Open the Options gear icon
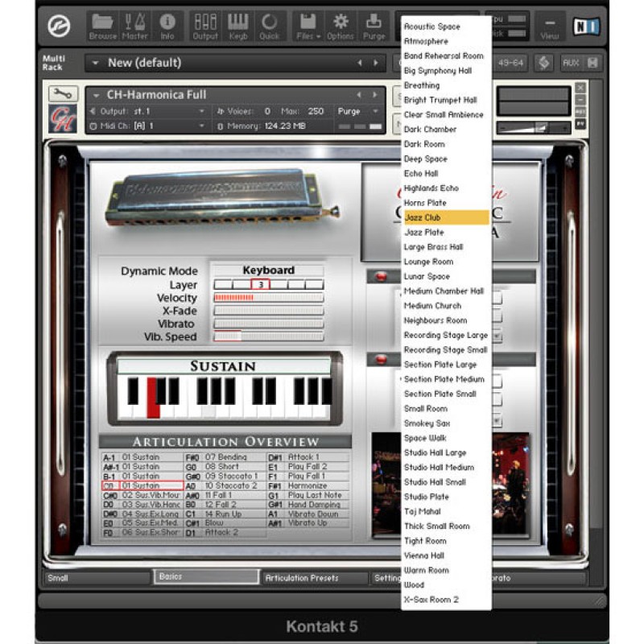This screenshot has height=644, width=644. tap(341, 25)
